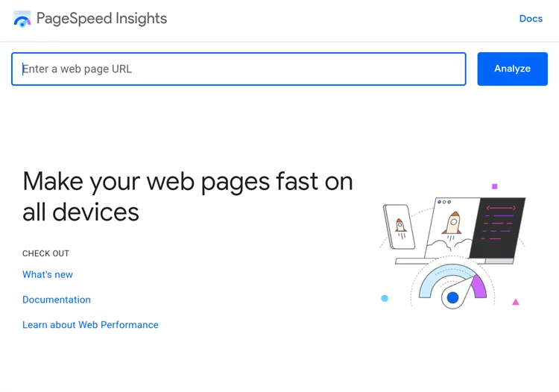Click the blue center knob of gauge
This screenshot has width=559, height=392.
[452, 297]
